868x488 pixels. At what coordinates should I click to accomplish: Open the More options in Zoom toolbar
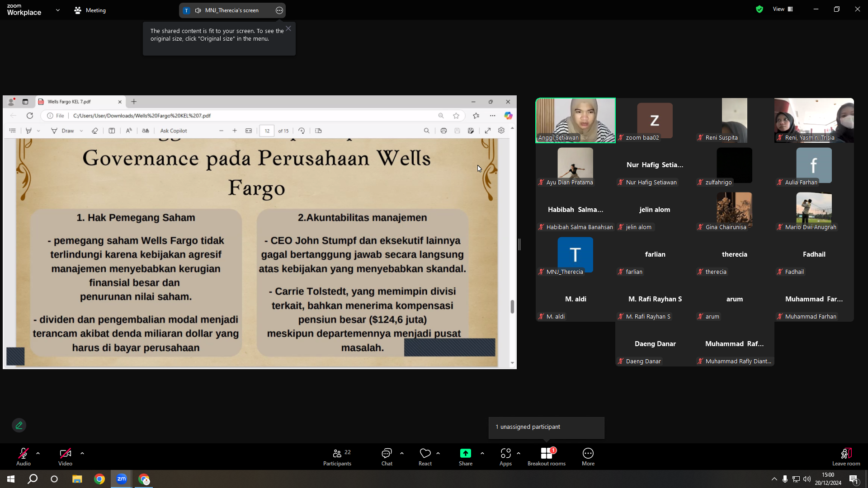[588, 457]
